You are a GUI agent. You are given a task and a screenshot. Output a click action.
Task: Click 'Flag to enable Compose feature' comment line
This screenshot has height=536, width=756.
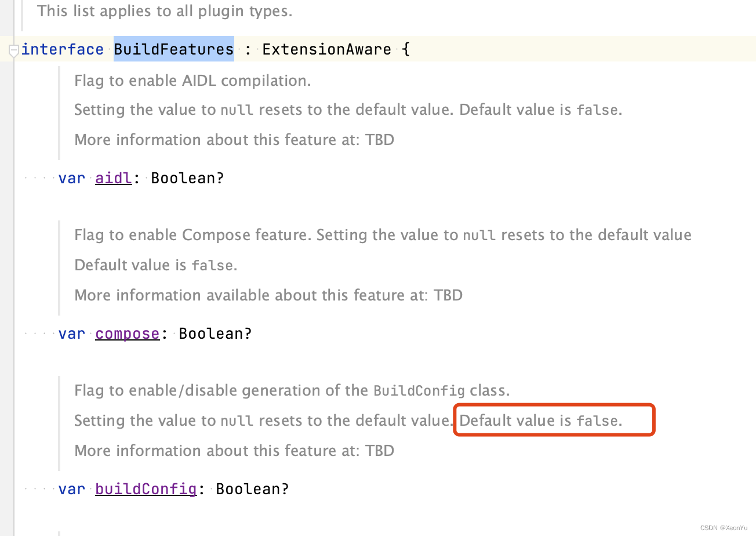[383, 235]
